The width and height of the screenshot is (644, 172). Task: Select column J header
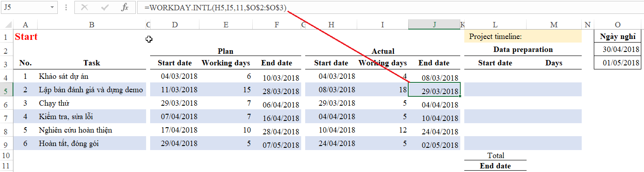434,25
